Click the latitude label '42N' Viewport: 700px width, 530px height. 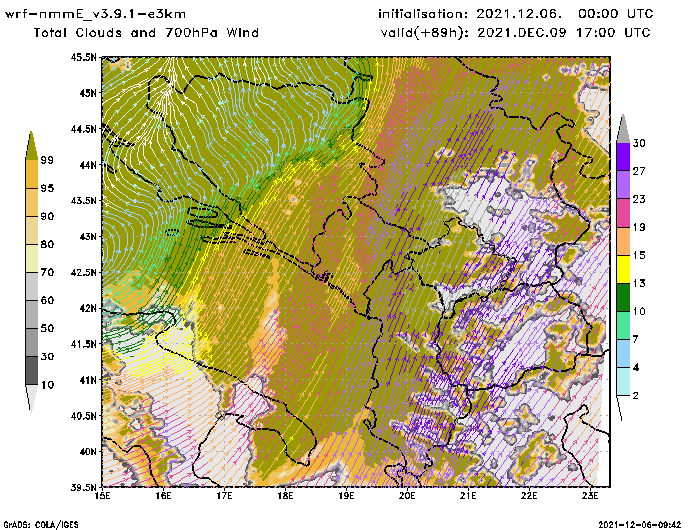click(x=88, y=308)
